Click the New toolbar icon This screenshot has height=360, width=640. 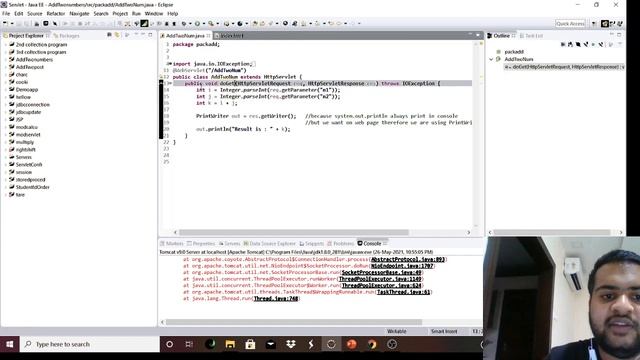5,23
